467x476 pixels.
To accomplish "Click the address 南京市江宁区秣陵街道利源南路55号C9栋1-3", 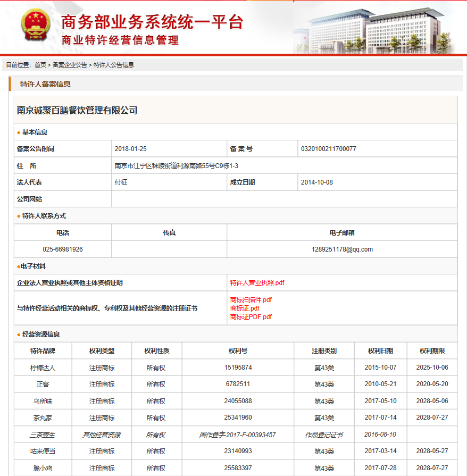I will tap(177, 166).
